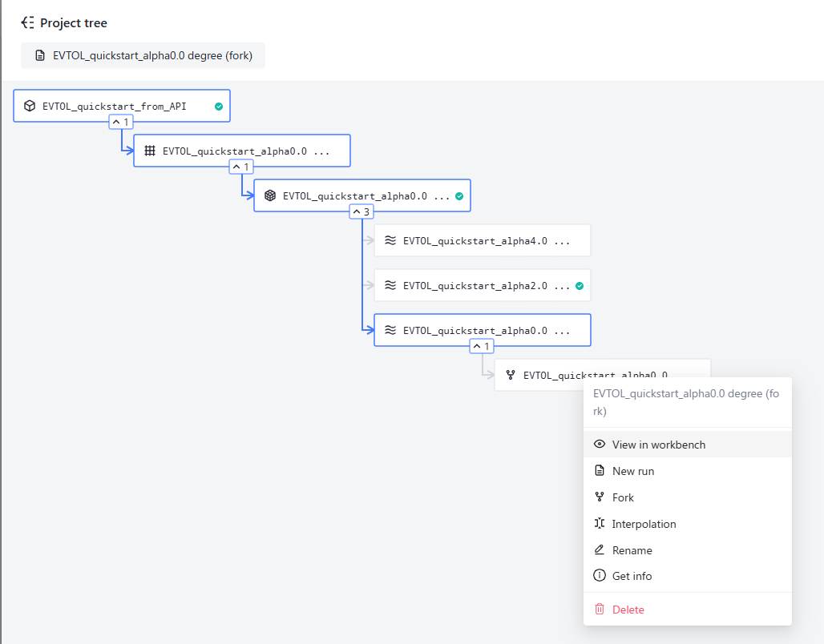The height and width of the screenshot is (644, 824).
Task: Click the green status check on alpha2.0 node
Action: point(580,285)
